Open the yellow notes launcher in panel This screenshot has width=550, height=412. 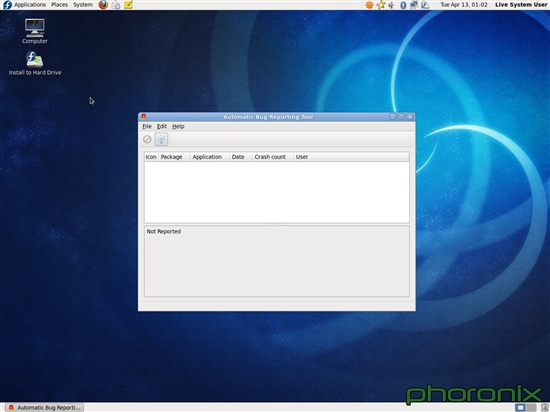pyautogui.click(x=128, y=5)
